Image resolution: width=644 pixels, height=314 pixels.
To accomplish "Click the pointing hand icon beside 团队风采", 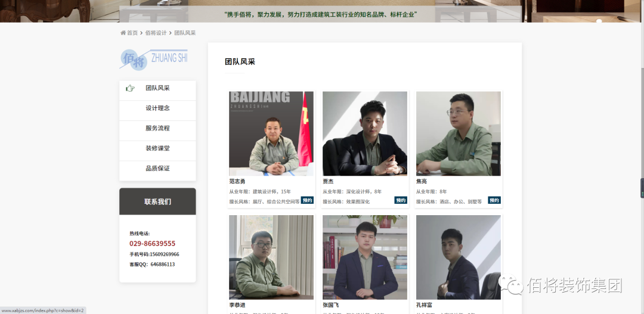I will [130, 88].
